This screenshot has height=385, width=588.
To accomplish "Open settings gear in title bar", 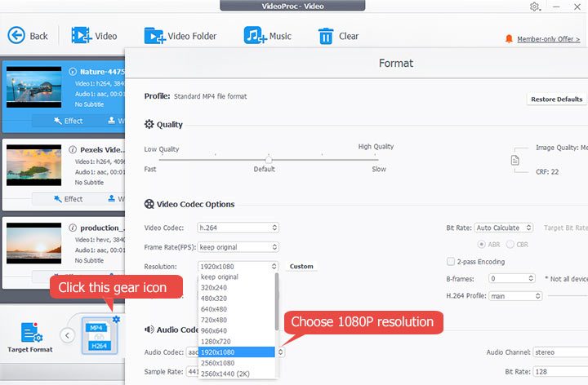I will pyautogui.click(x=535, y=7).
